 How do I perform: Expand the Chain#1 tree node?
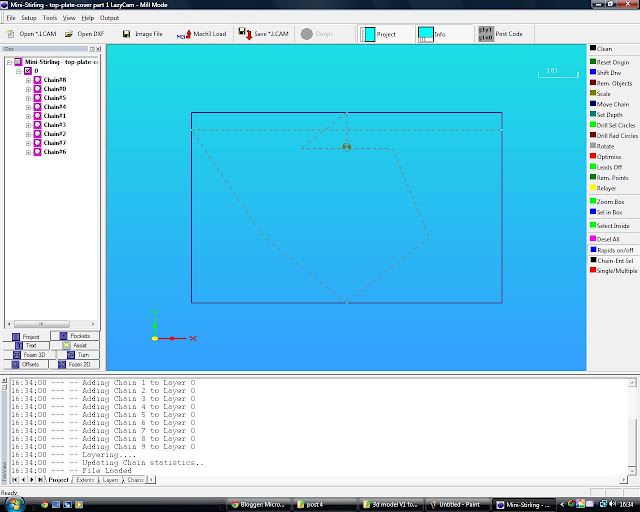[28, 116]
